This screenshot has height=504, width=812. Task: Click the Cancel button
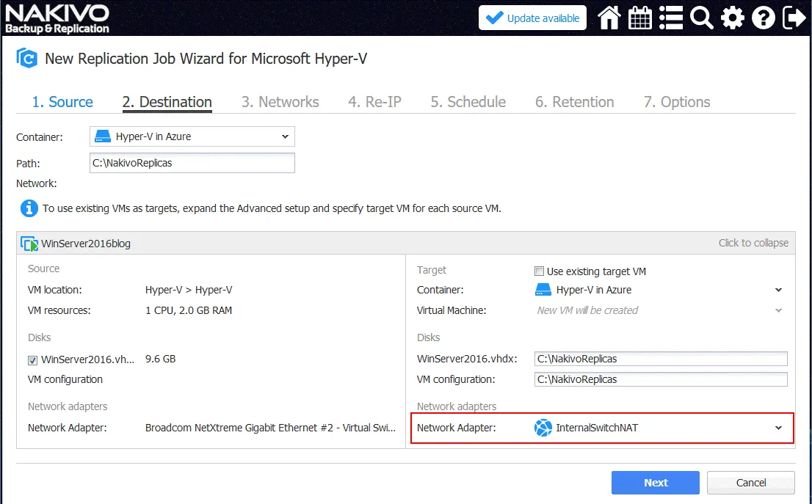pyautogui.click(x=750, y=483)
